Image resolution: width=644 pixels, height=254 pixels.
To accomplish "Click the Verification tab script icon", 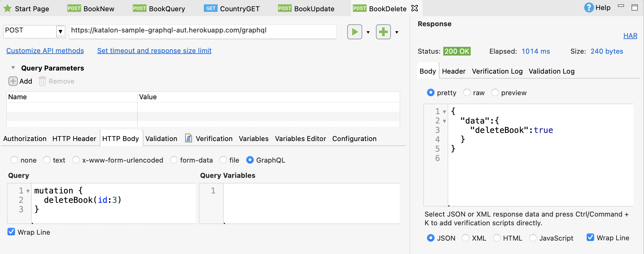I will 188,138.
